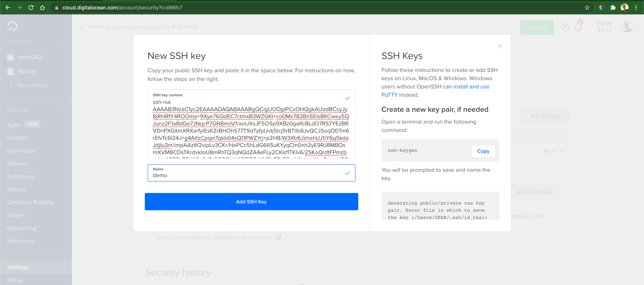Image resolution: width=644 pixels, height=285 pixels.
Task: Reload the page
Action: coord(31,7)
